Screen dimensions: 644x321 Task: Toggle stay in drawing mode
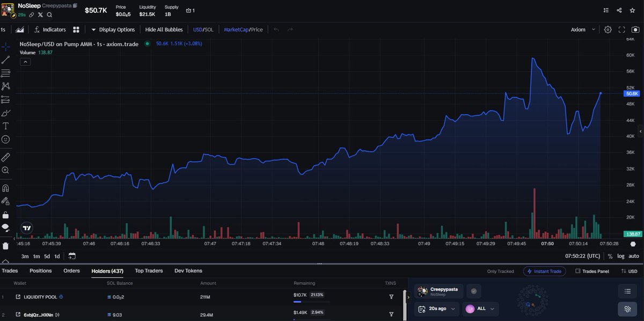[x=5, y=201]
